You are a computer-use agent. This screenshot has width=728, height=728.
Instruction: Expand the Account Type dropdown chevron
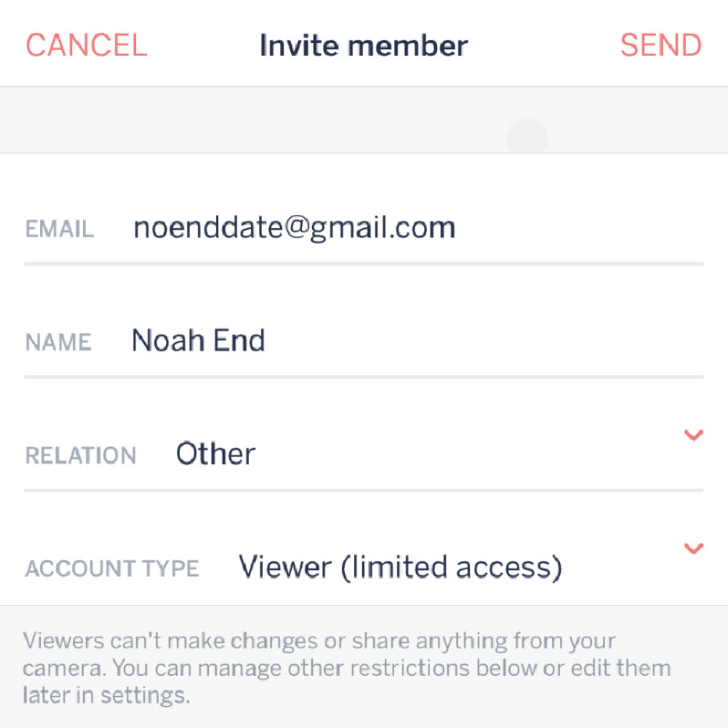pyautogui.click(x=693, y=548)
